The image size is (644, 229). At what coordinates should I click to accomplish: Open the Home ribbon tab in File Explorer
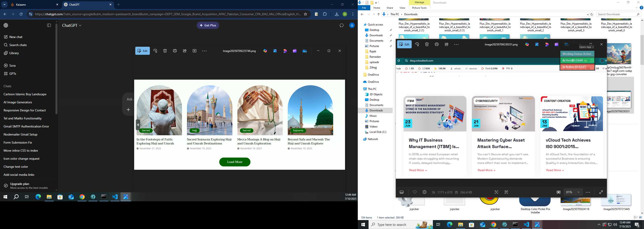pos(377,8)
